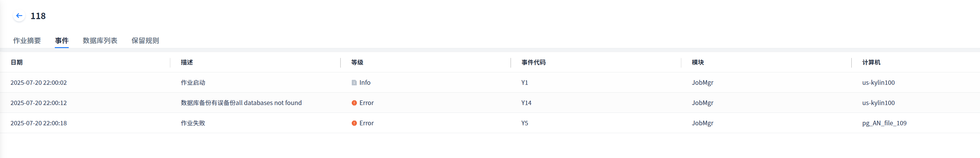Open the 作业摘要 tab
This screenshot has height=158, width=980.
(27, 41)
